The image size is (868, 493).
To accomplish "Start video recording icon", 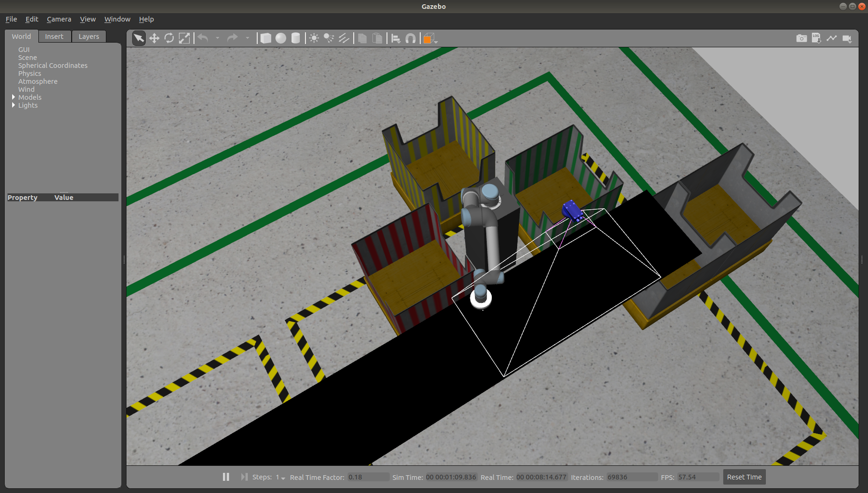I will click(x=847, y=38).
